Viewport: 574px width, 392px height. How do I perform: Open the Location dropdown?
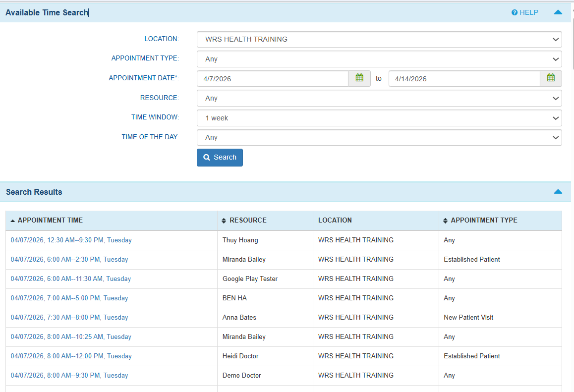(x=379, y=39)
